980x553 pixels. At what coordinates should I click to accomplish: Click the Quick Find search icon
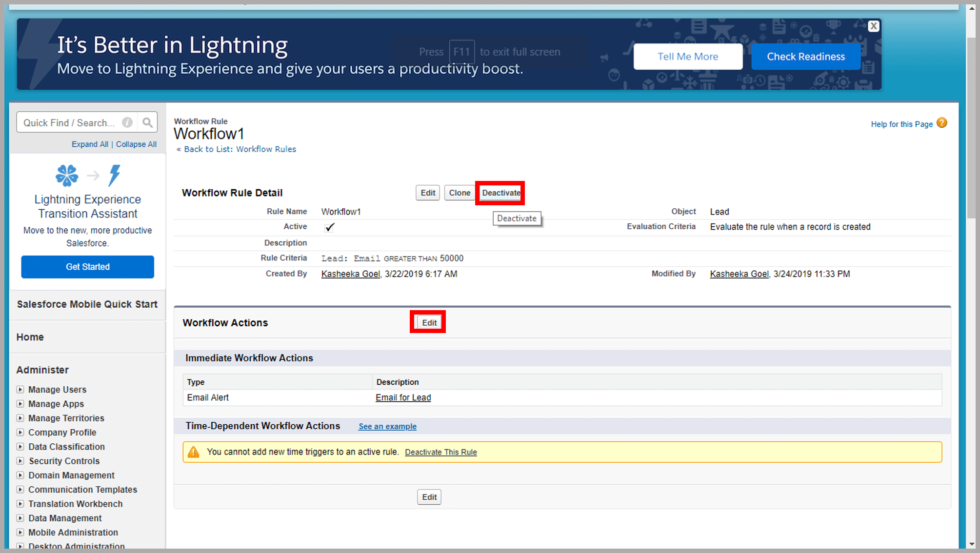point(147,122)
